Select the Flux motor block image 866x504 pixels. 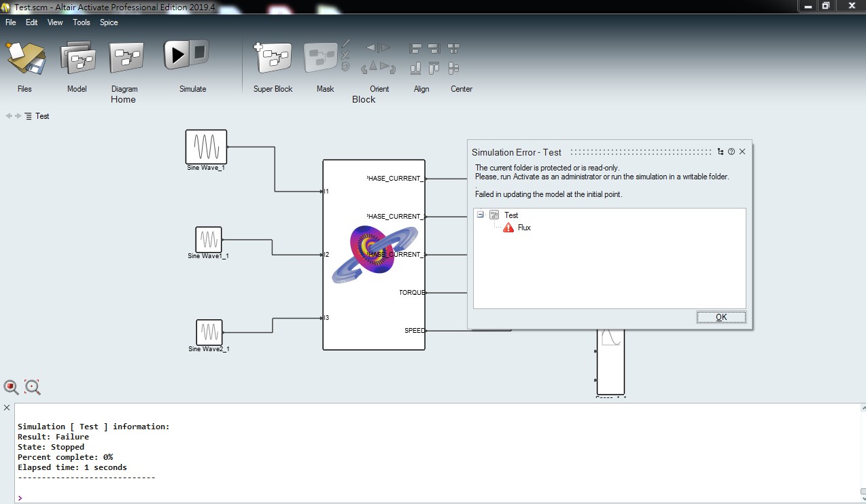click(373, 255)
